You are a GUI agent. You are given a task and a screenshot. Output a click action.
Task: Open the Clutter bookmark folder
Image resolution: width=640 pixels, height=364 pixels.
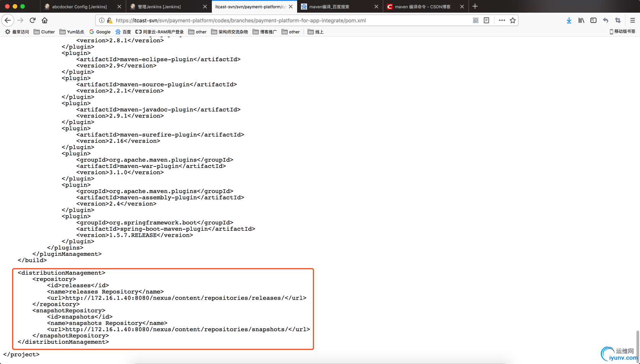click(44, 32)
